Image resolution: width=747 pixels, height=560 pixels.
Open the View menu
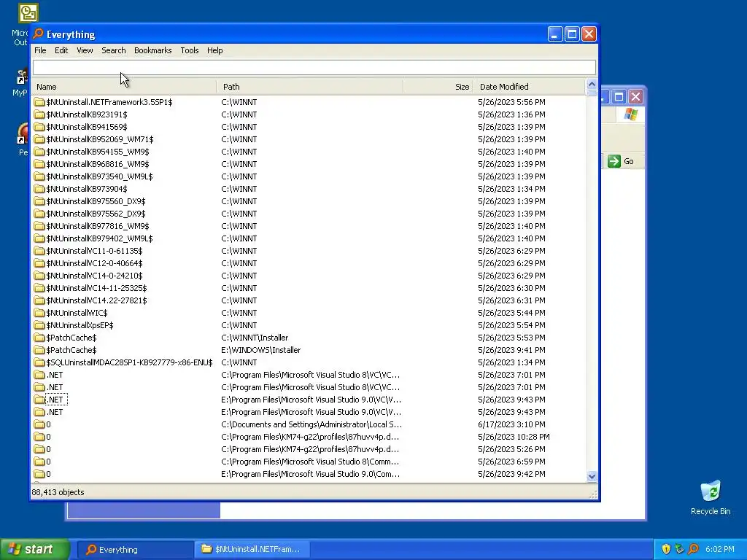85,50
